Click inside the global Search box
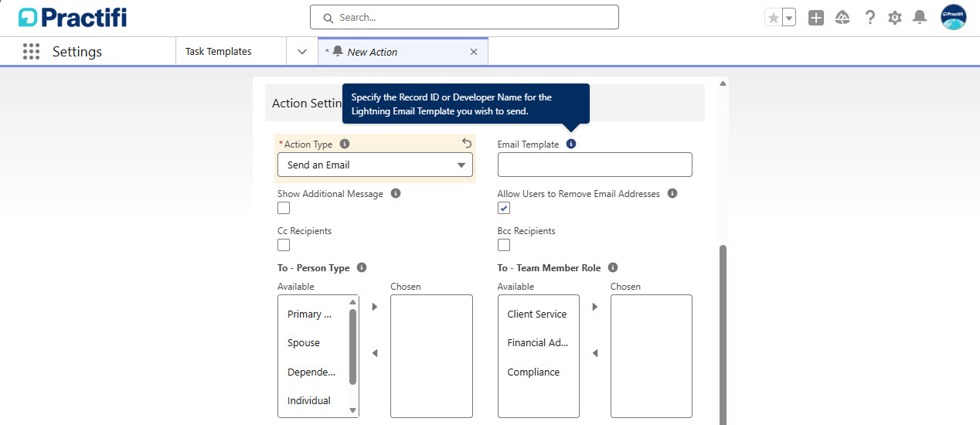This screenshot has width=980, height=425. click(x=464, y=17)
